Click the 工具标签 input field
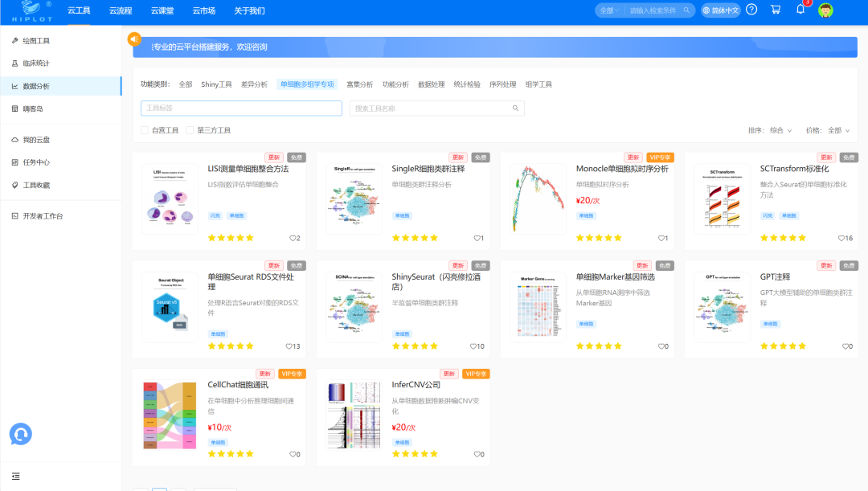The image size is (868, 491). point(241,108)
